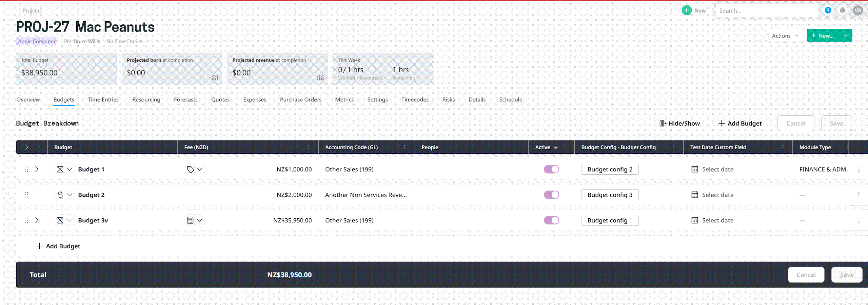Grab the drag handle for Budget 2

(26, 195)
